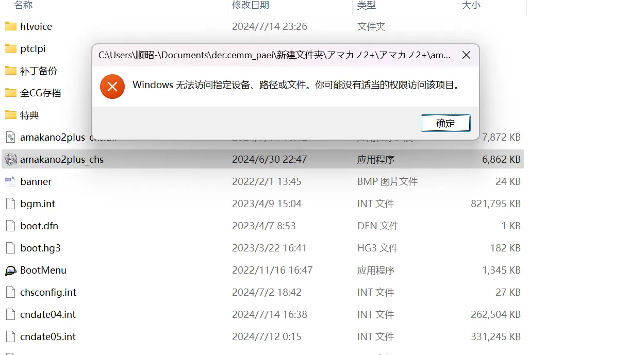Select the boot.hg3 file name
Image resolution: width=644 pixels, height=355 pixels.
point(40,248)
